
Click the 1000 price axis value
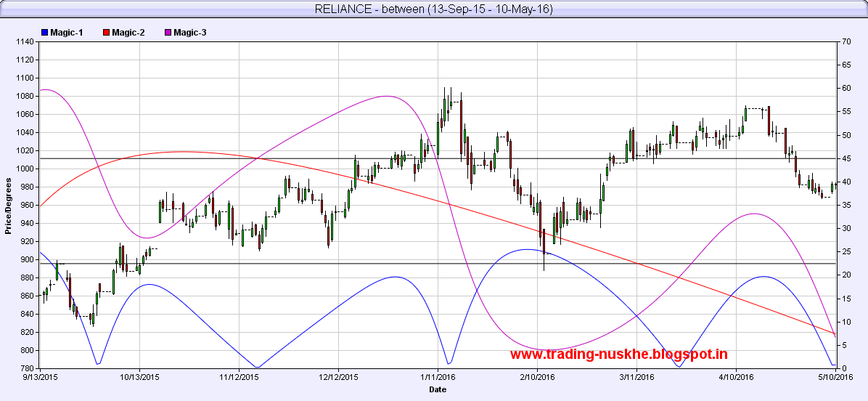pos(26,169)
